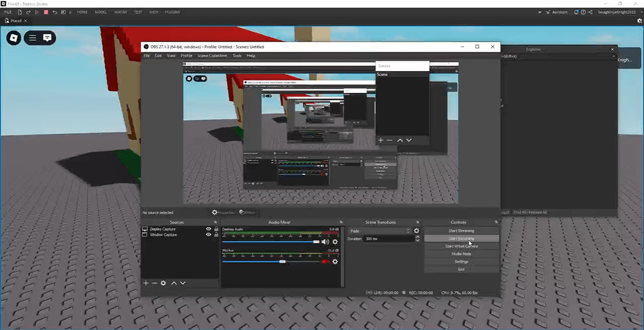Mute Desktop Audio speaker icon
Image resolution: width=644 pixels, height=330 pixels.
325,242
